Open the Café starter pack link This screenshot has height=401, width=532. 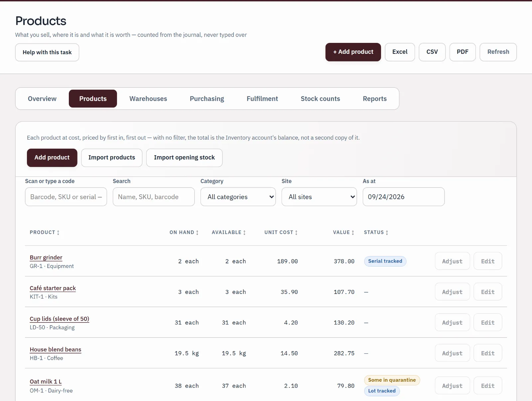53,288
